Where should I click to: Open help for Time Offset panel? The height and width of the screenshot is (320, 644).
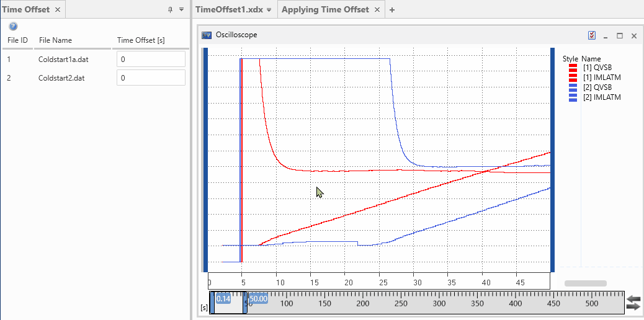tap(13, 27)
